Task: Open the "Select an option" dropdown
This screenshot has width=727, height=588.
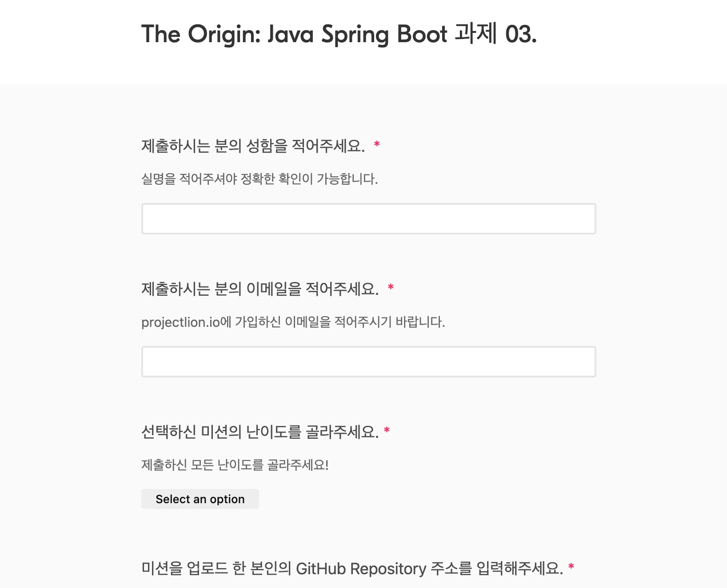Action: tap(200, 499)
